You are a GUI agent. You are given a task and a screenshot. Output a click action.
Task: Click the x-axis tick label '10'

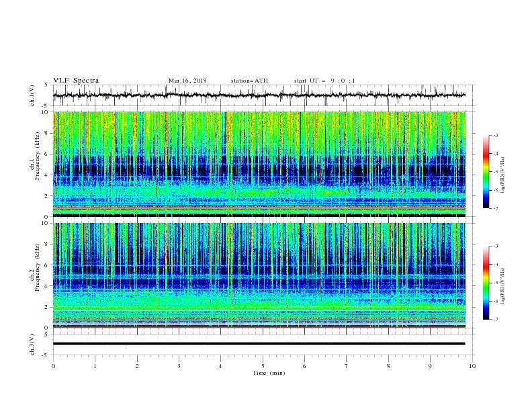click(x=472, y=366)
